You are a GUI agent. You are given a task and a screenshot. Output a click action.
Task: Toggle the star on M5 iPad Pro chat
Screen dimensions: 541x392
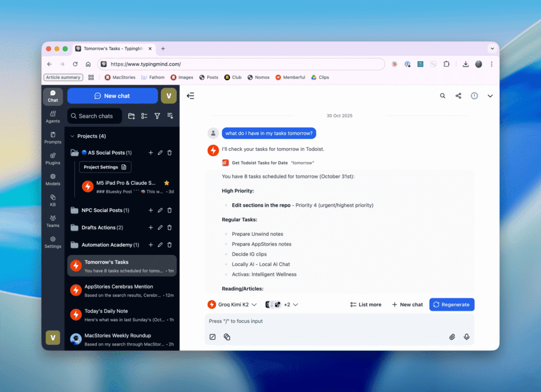click(x=167, y=183)
